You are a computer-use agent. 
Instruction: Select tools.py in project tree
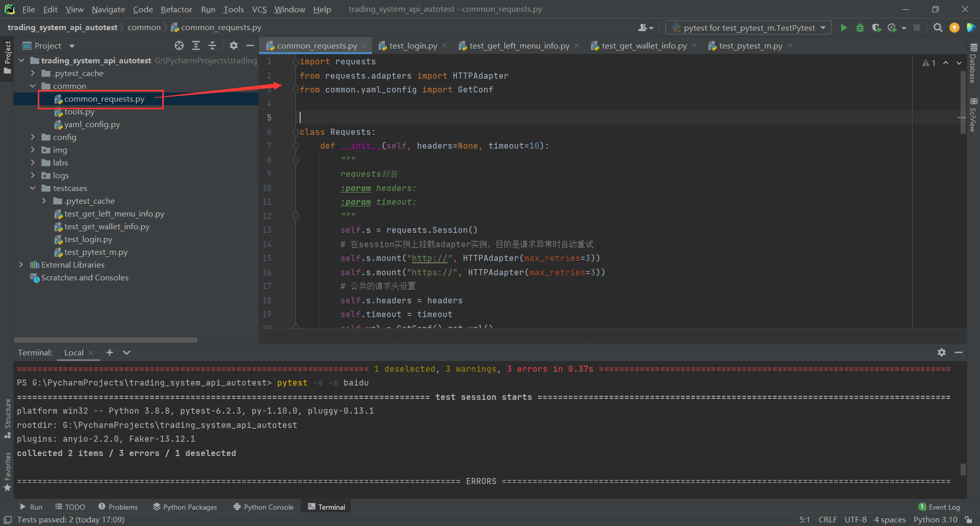click(79, 111)
